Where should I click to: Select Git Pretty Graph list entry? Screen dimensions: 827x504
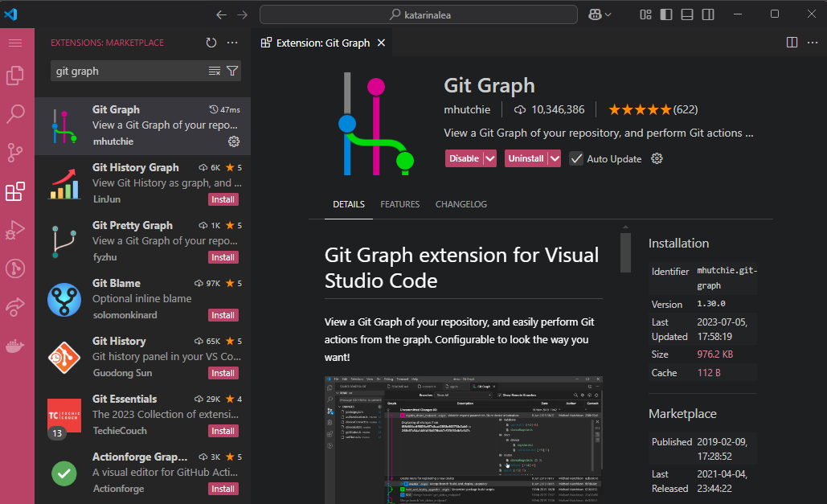click(x=142, y=241)
